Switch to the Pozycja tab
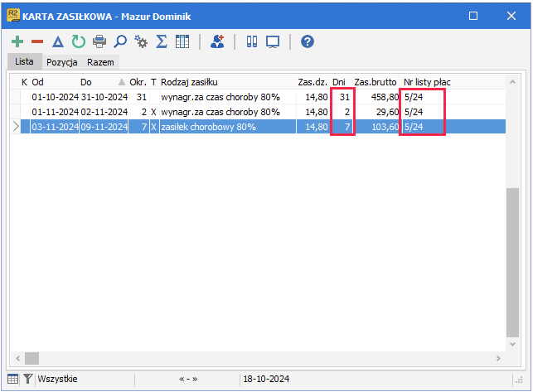 tap(62, 62)
